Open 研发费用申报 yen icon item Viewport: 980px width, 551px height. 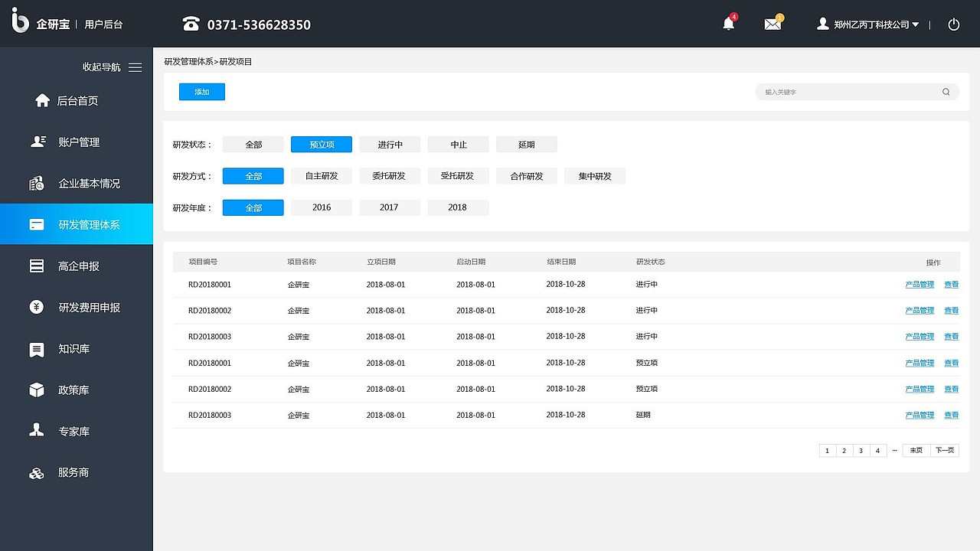[x=37, y=308]
